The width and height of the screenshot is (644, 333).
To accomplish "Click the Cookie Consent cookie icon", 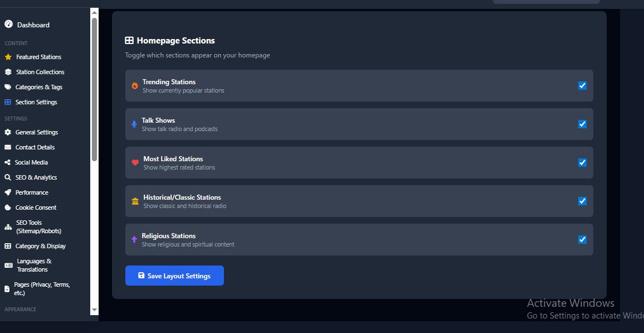I will [x=8, y=207].
